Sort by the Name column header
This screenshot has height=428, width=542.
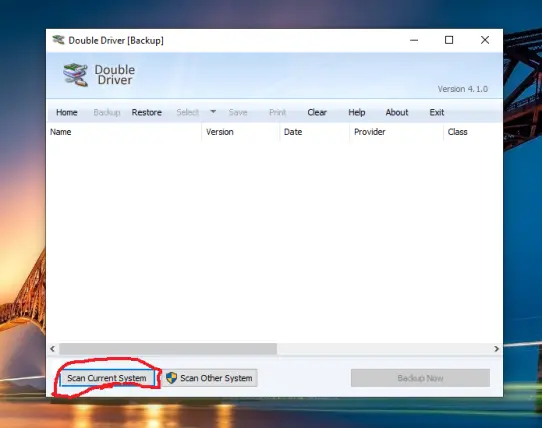coord(124,132)
